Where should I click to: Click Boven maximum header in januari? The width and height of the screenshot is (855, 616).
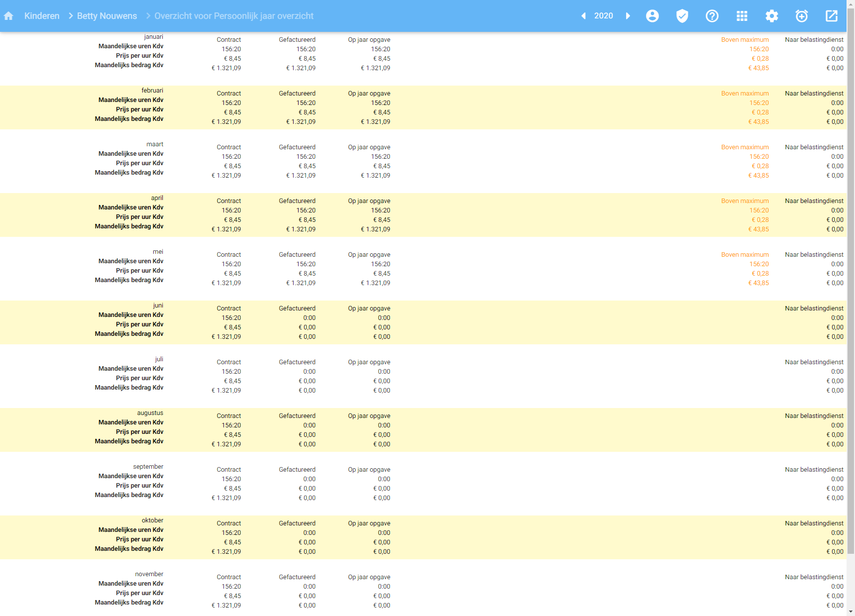pyautogui.click(x=745, y=40)
